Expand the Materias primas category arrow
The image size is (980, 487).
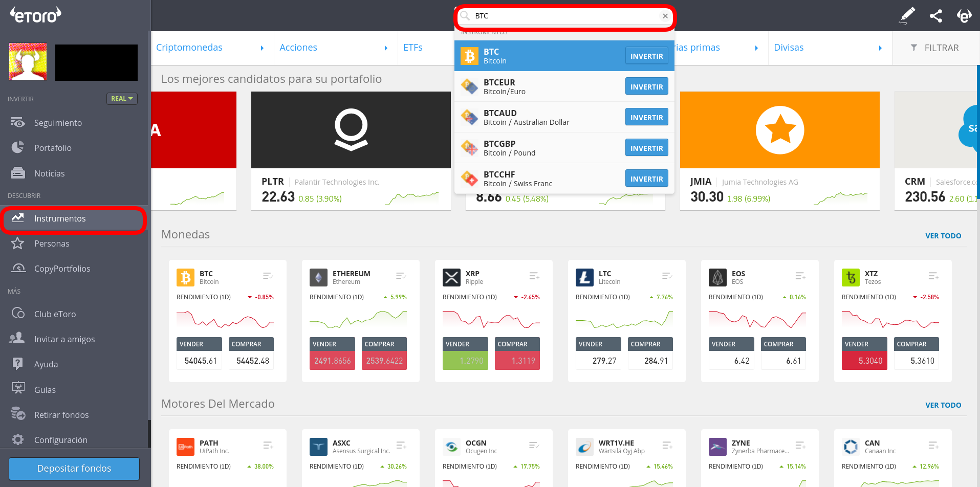756,48
